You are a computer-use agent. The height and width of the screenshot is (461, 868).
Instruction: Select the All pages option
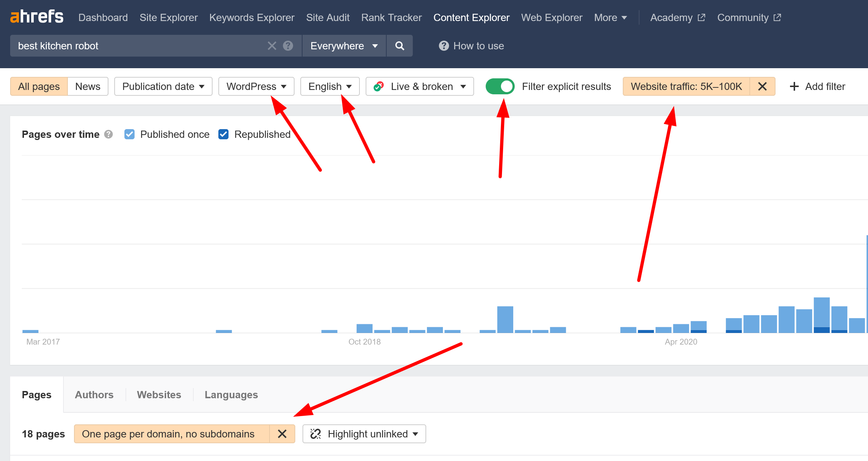pyautogui.click(x=39, y=86)
